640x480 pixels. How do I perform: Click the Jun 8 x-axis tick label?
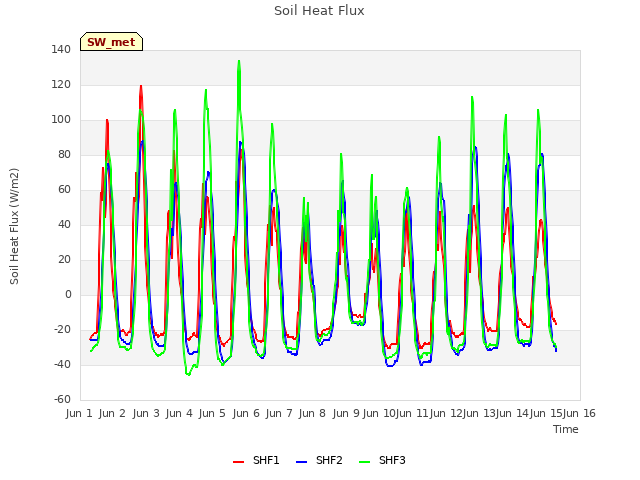[x=312, y=413]
